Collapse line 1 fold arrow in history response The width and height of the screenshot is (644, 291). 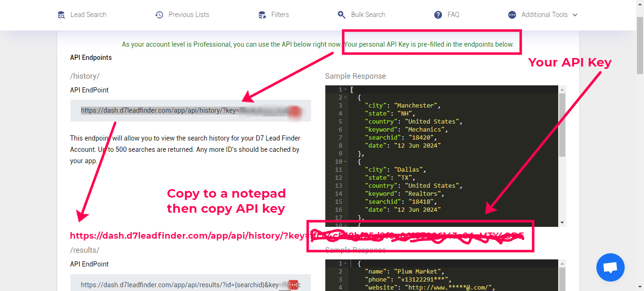[x=346, y=90]
